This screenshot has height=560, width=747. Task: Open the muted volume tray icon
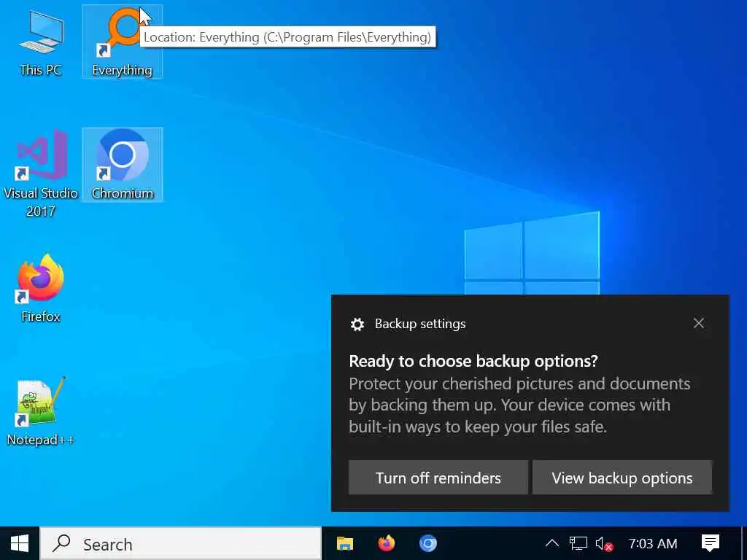tap(604, 543)
